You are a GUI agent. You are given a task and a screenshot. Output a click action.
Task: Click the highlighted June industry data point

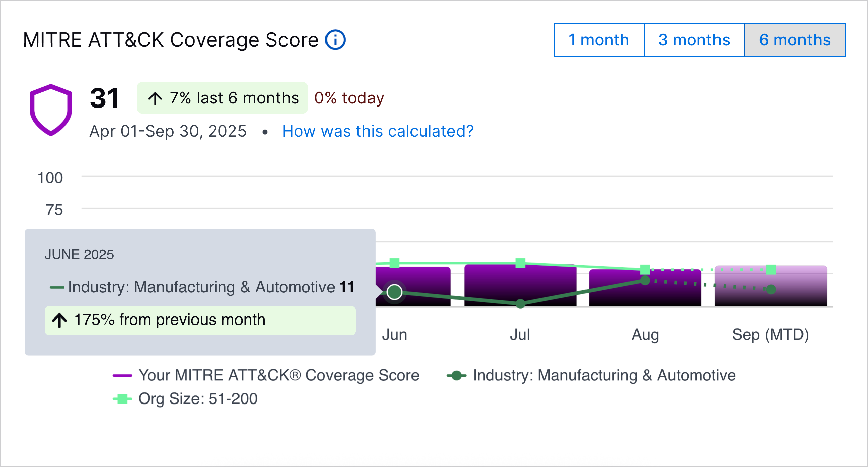(x=394, y=292)
